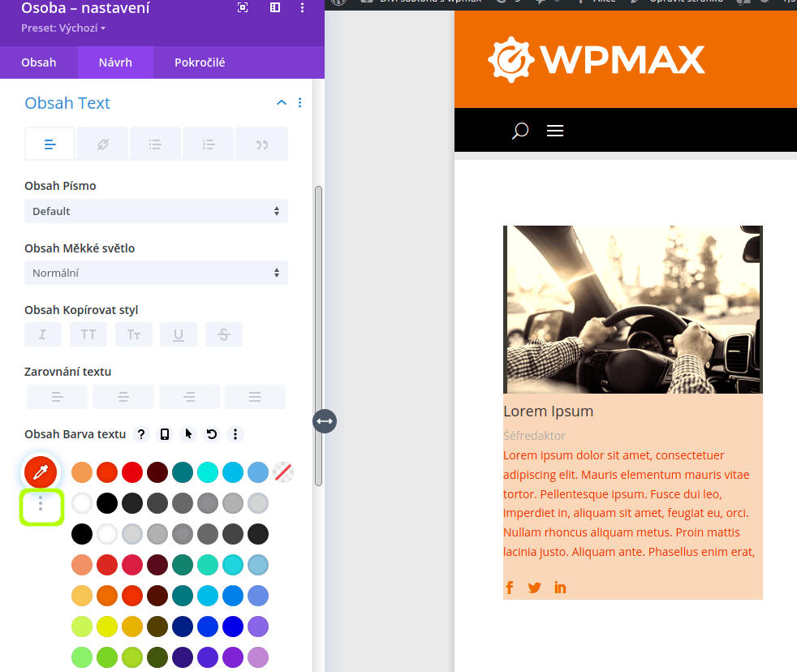Toggle small caps Tt text style
Image resolution: width=797 pixels, height=672 pixels.
(x=134, y=334)
